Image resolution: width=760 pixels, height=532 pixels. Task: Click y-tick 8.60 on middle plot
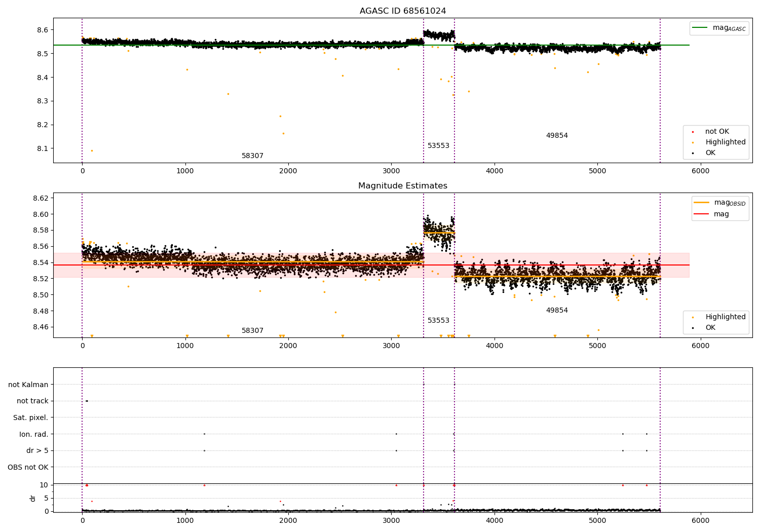click(x=41, y=214)
